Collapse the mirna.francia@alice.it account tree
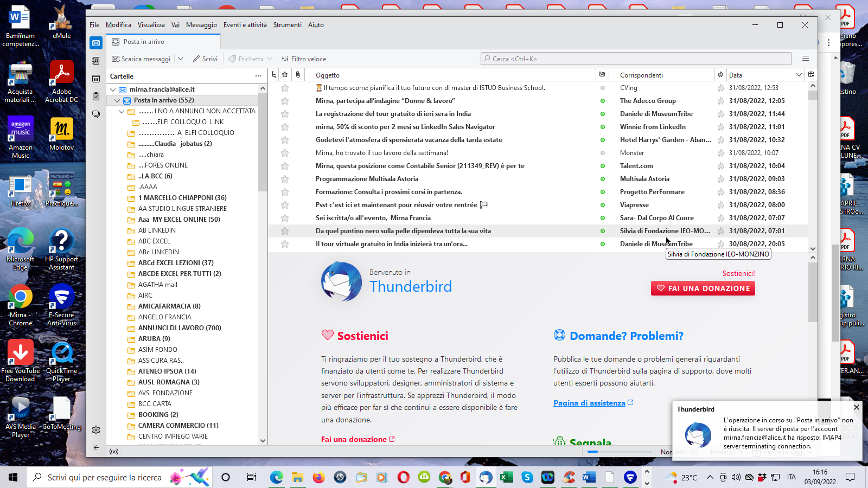Viewport: 868px width, 488px height. click(x=113, y=89)
